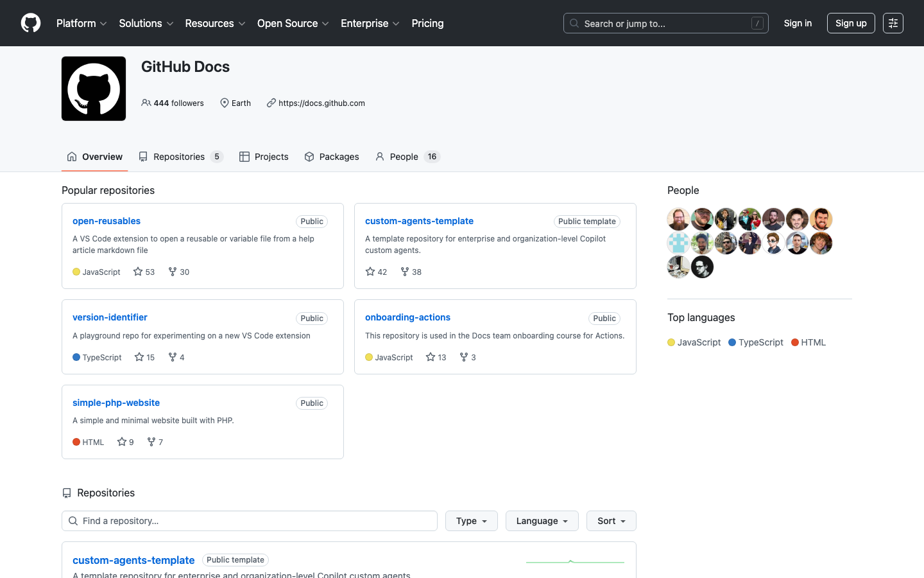Image resolution: width=924 pixels, height=578 pixels.
Task: Click the GitHub Docs organization avatar
Action: 94,89
